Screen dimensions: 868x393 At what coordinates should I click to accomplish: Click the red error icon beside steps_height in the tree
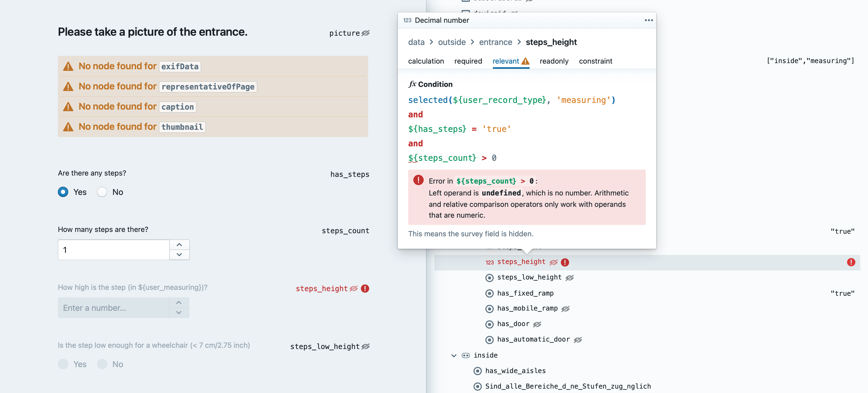tap(565, 262)
